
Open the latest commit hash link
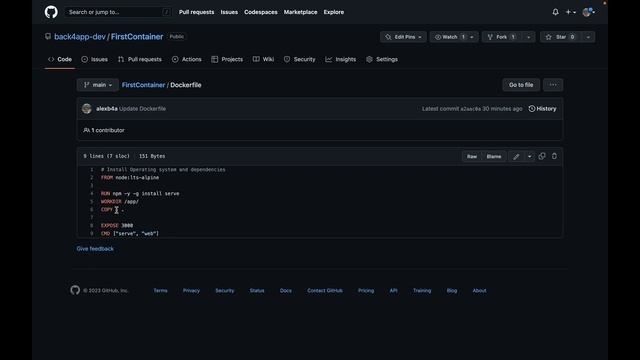(x=471, y=109)
